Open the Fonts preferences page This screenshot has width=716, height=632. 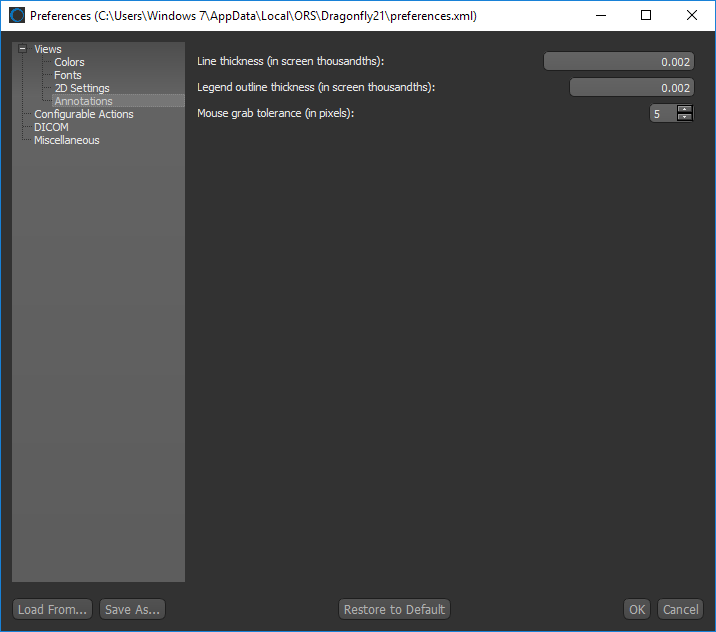(68, 75)
